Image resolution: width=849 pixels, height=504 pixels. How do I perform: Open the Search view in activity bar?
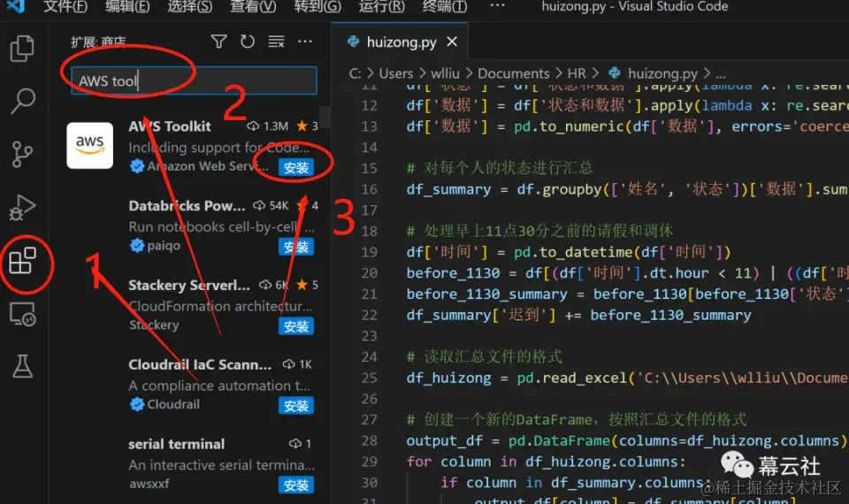[x=22, y=101]
